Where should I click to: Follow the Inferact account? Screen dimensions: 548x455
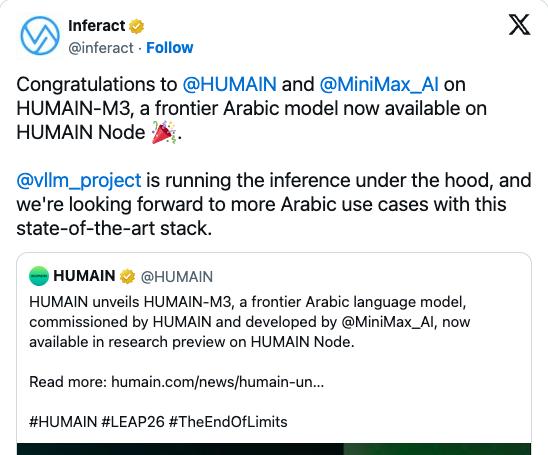click(170, 48)
